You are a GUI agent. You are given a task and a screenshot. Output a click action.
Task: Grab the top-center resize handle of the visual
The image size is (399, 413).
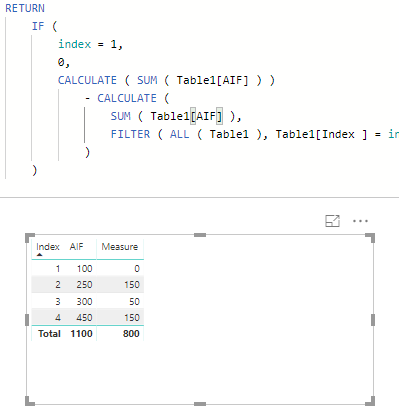pyautogui.click(x=200, y=235)
